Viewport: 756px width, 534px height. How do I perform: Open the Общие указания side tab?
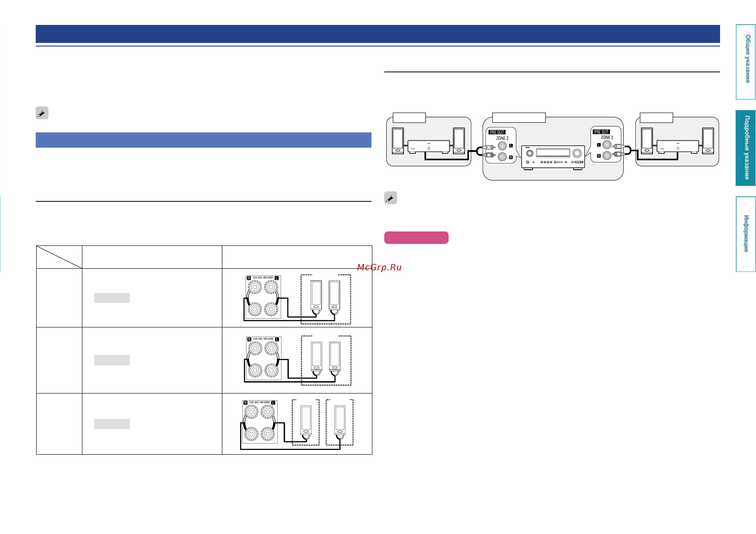click(745, 62)
